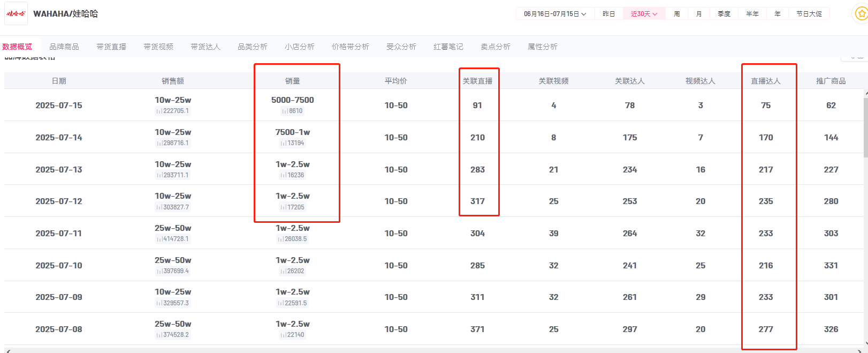Image resolution: width=868 pixels, height=353 pixels.
Task: Open chart icon next to 17205
Action: [283, 207]
